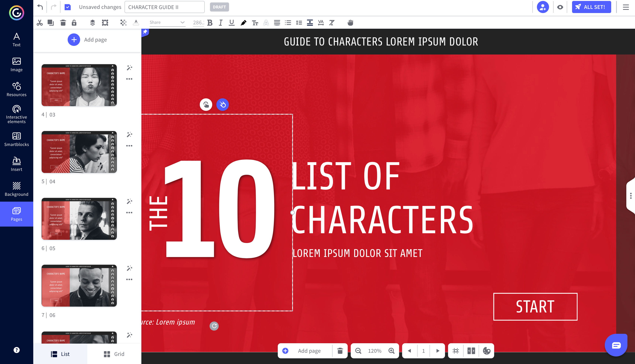Open the color palette icon in bottom bar

pyautogui.click(x=486, y=351)
